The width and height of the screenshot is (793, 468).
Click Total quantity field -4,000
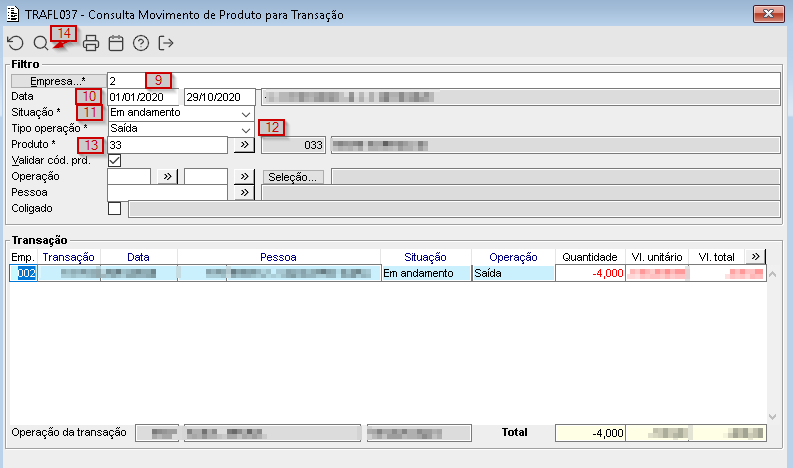pyautogui.click(x=590, y=433)
